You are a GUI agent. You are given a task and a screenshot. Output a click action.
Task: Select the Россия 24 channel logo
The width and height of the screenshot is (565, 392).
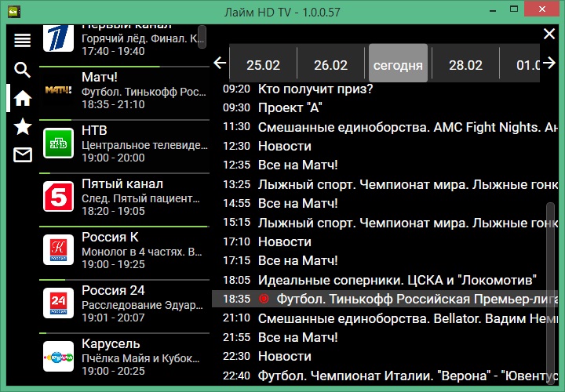point(58,303)
